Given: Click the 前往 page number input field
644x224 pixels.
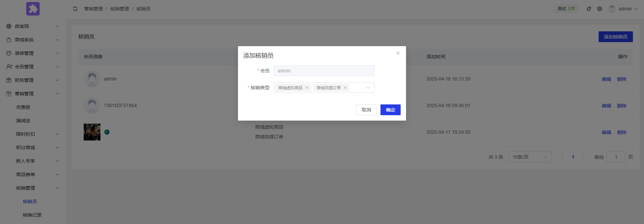Looking at the screenshot, I should pyautogui.click(x=616, y=157).
